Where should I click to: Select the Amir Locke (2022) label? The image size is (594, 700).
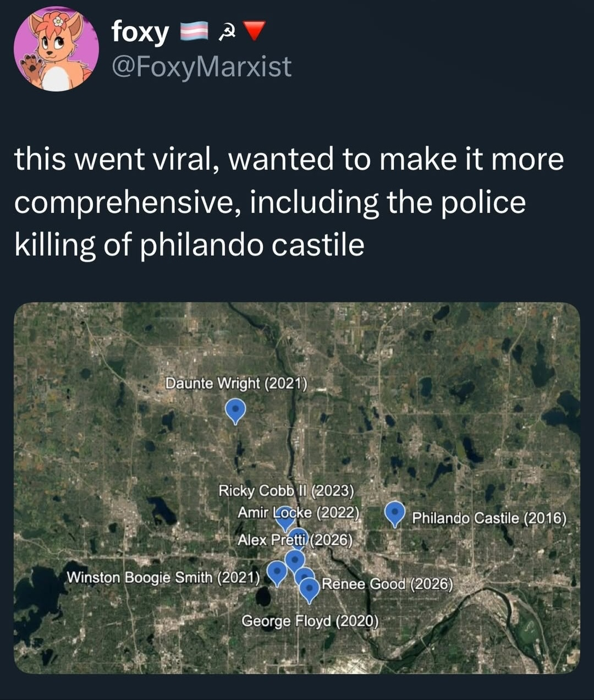click(x=298, y=512)
